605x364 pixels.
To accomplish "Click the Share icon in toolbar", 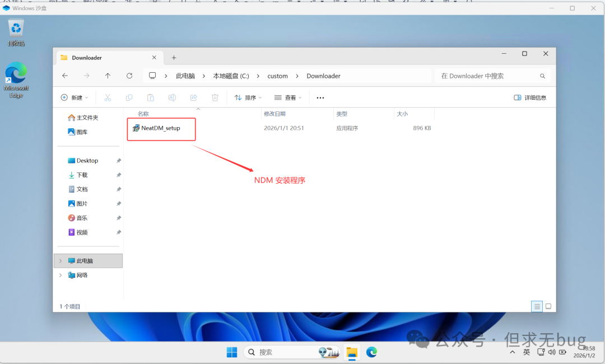I will [x=194, y=97].
